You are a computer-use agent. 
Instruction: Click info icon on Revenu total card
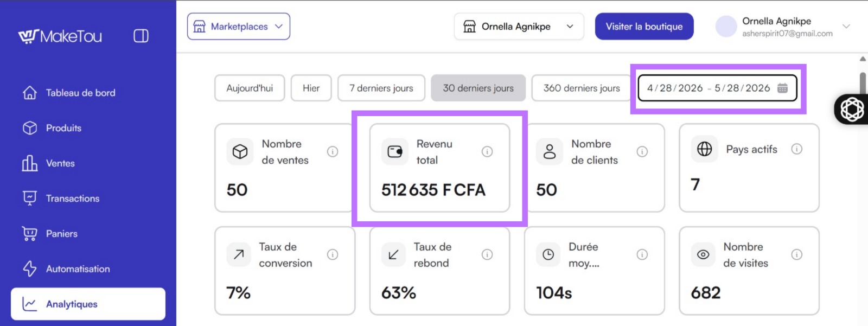(487, 152)
